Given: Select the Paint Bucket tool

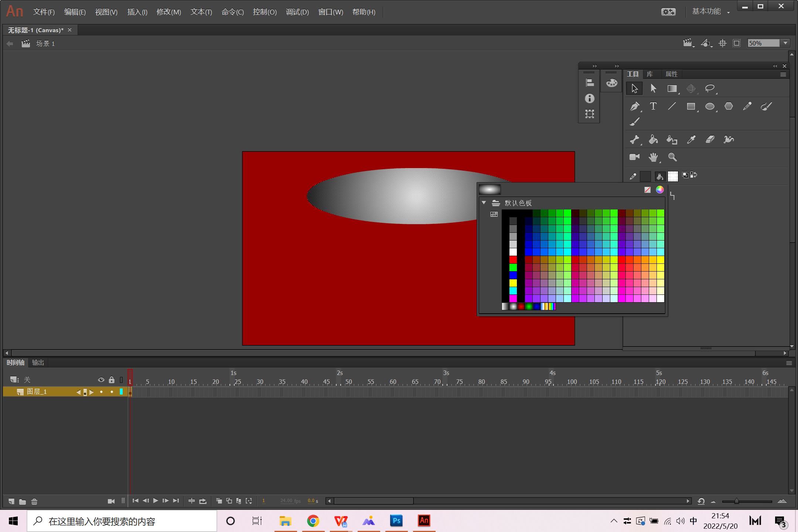Looking at the screenshot, I should tap(653, 139).
